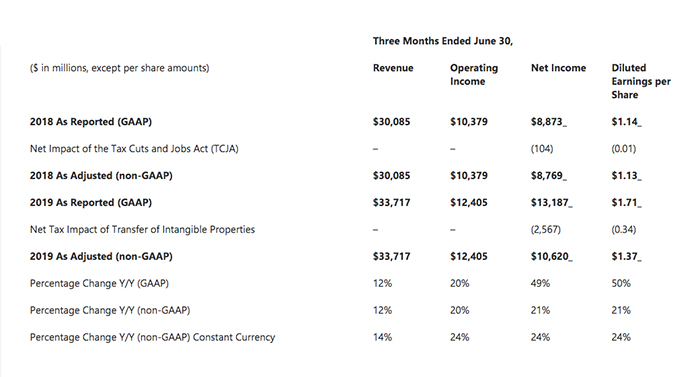
Task: Select Diluted Earnings per Share header
Action: (x=641, y=81)
